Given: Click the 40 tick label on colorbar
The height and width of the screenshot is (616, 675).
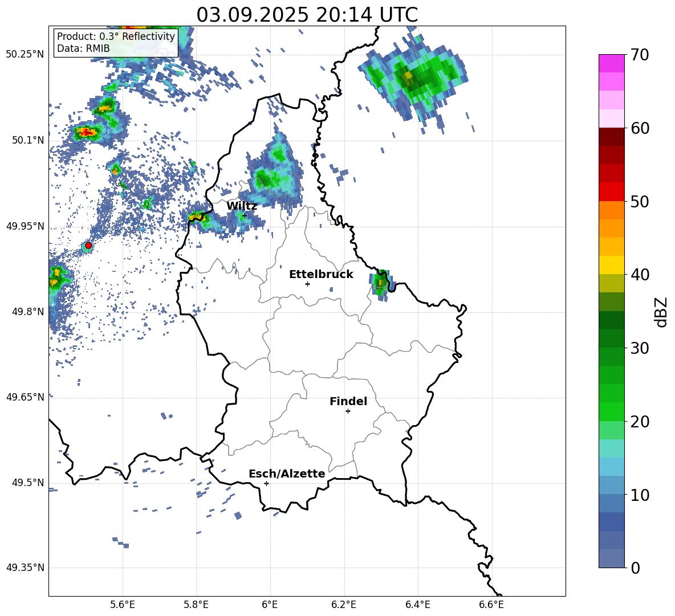Looking at the screenshot, I should (639, 275).
